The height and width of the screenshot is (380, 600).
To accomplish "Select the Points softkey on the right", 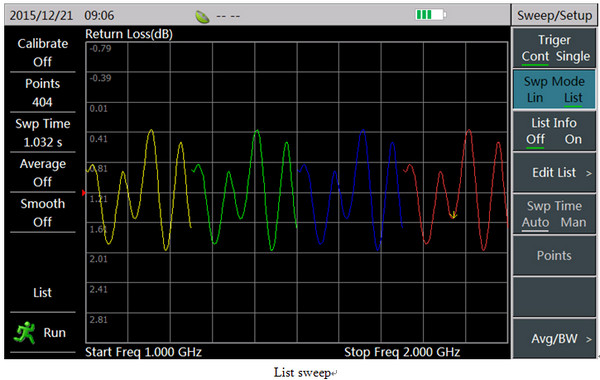I will [554, 256].
